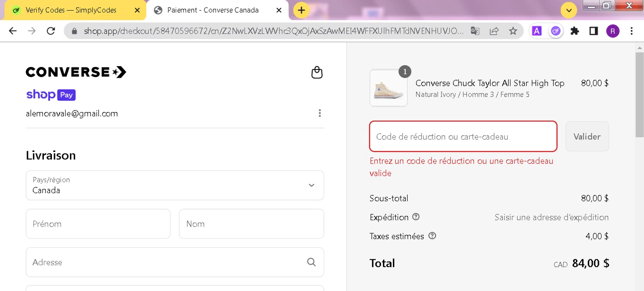The height and width of the screenshot is (291, 644).
Task: Click the page vertical scrollbar
Action: point(640,94)
